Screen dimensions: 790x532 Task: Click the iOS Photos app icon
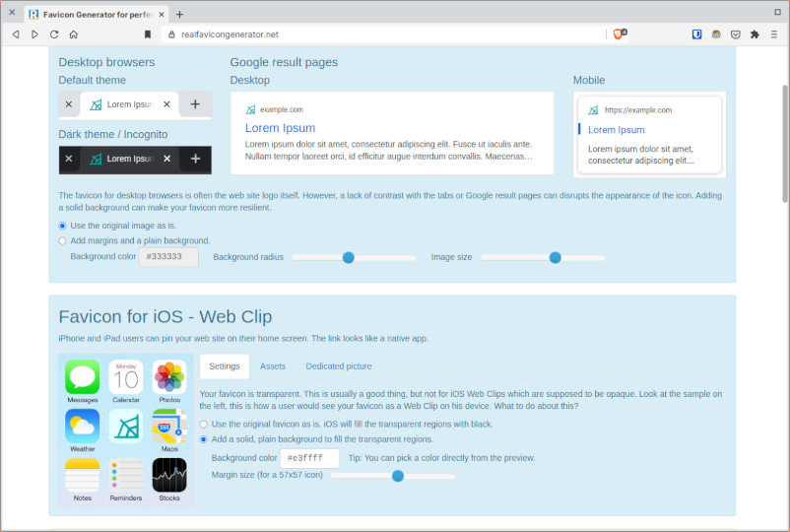[169, 376]
